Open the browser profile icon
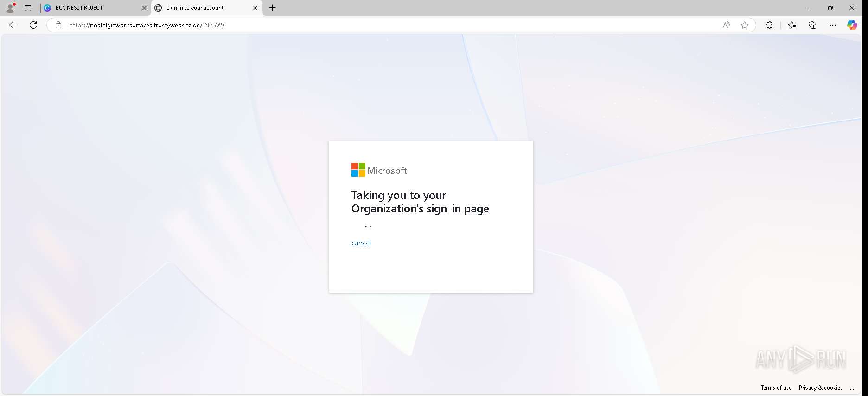868x396 pixels. pos(10,7)
